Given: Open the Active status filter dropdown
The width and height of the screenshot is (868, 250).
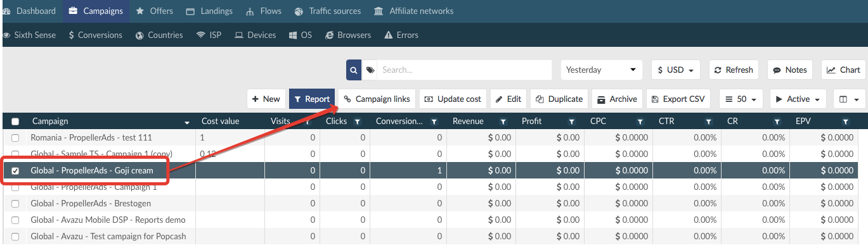Looking at the screenshot, I should click(798, 99).
